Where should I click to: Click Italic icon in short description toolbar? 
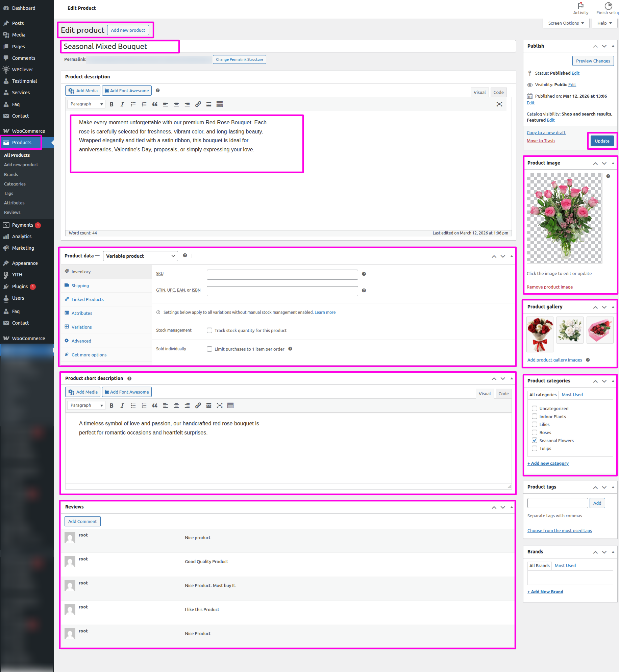[x=122, y=405]
